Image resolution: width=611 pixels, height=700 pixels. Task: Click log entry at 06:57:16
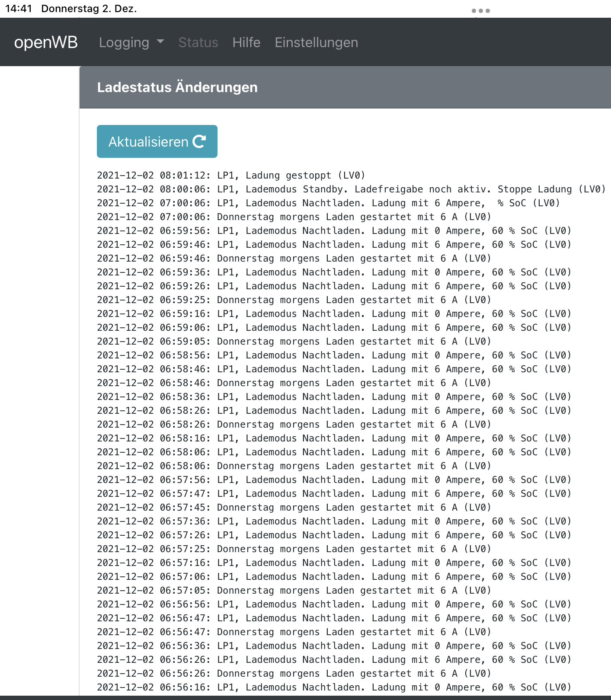click(x=334, y=563)
